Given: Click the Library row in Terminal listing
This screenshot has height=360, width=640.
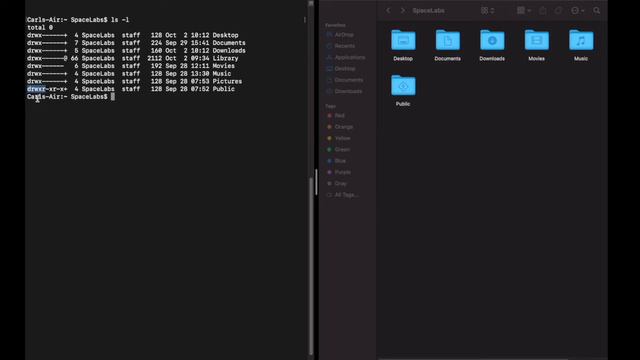Looking at the screenshot, I should (133, 58).
